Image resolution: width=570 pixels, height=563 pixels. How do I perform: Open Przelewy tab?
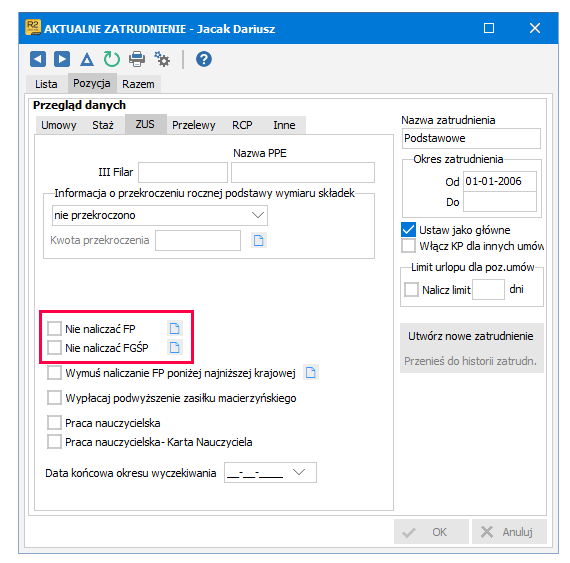[193, 125]
